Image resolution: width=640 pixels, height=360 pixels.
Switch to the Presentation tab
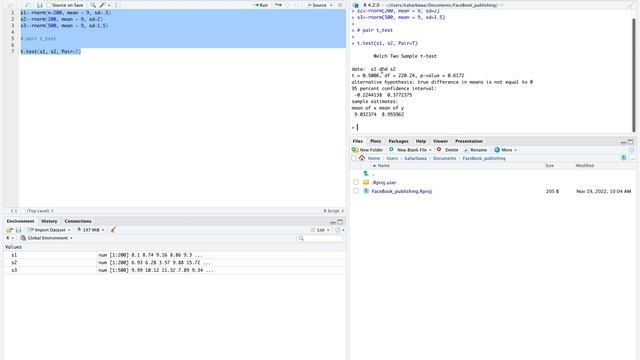point(469,141)
